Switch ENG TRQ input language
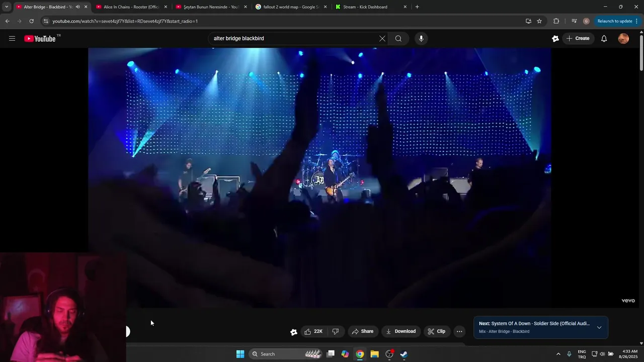This screenshot has height=362, width=644. pyautogui.click(x=582, y=354)
